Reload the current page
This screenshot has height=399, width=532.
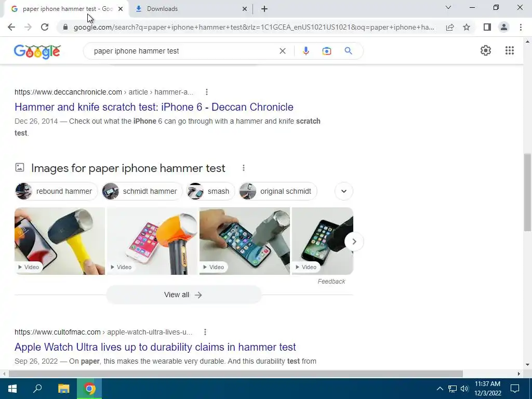coord(45,27)
